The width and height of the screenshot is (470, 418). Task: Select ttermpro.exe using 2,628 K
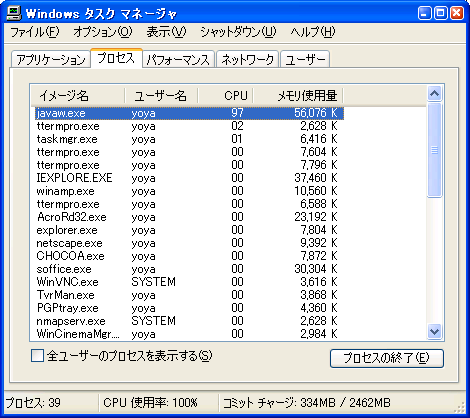coord(189,126)
